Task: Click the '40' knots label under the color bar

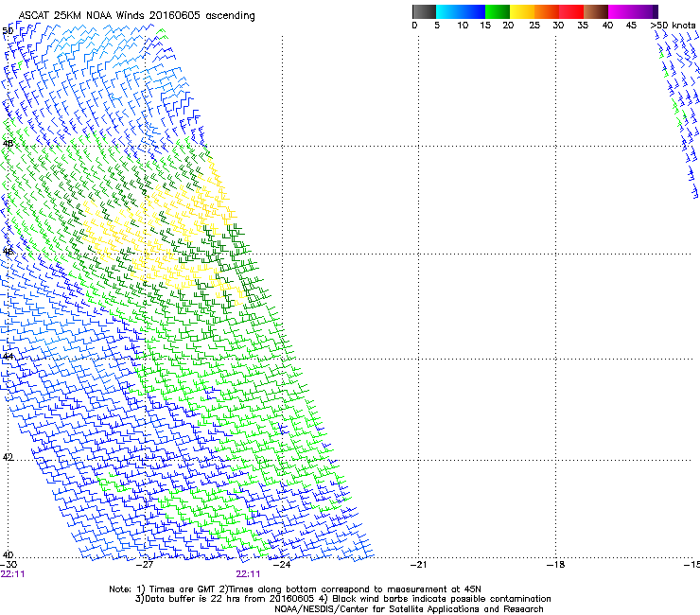Action: [607, 26]
